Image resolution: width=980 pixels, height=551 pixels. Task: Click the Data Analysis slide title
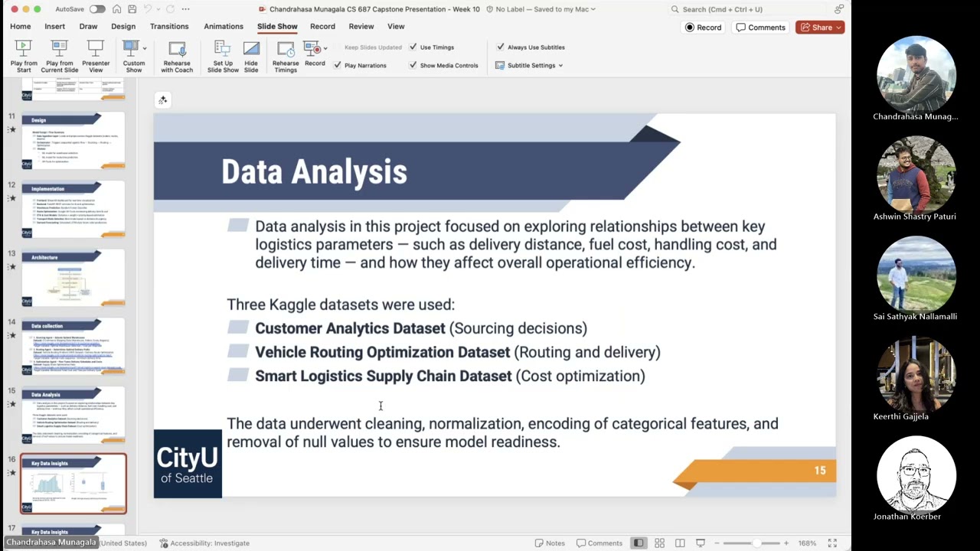coord(314,171)
